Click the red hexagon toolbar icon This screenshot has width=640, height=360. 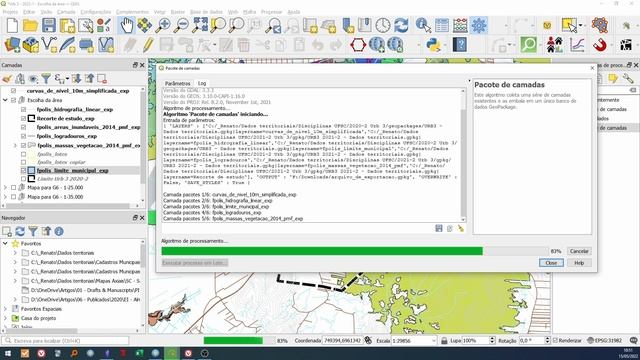358,44
